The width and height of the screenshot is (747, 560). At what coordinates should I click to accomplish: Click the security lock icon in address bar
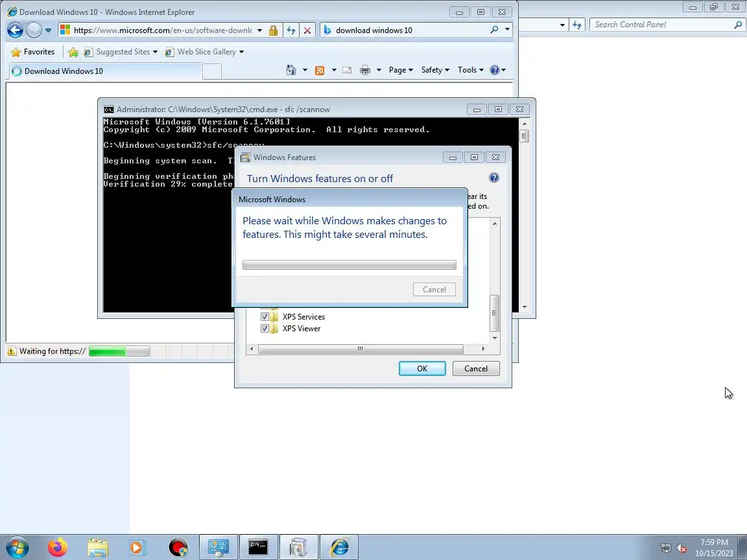point(273,30)
